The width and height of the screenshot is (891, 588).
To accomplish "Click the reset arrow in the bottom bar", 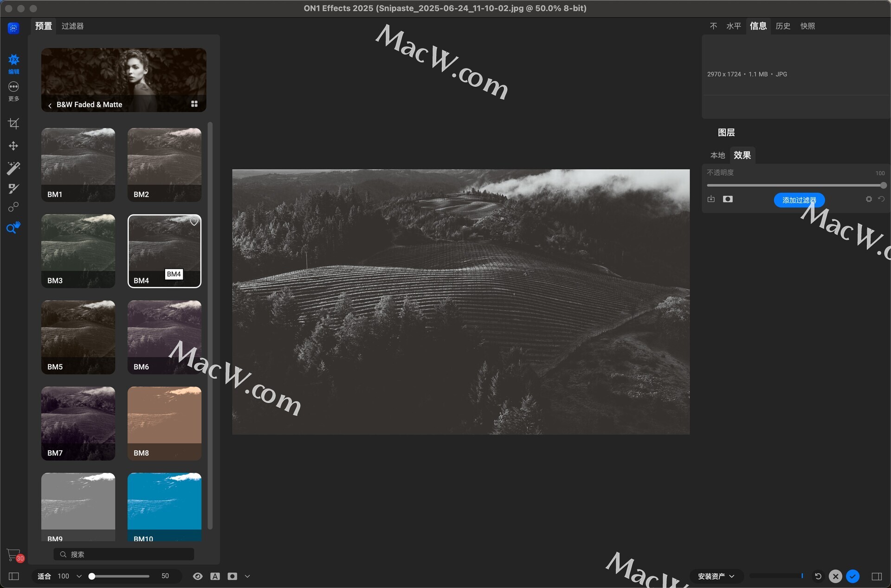I will click(818, 576).
